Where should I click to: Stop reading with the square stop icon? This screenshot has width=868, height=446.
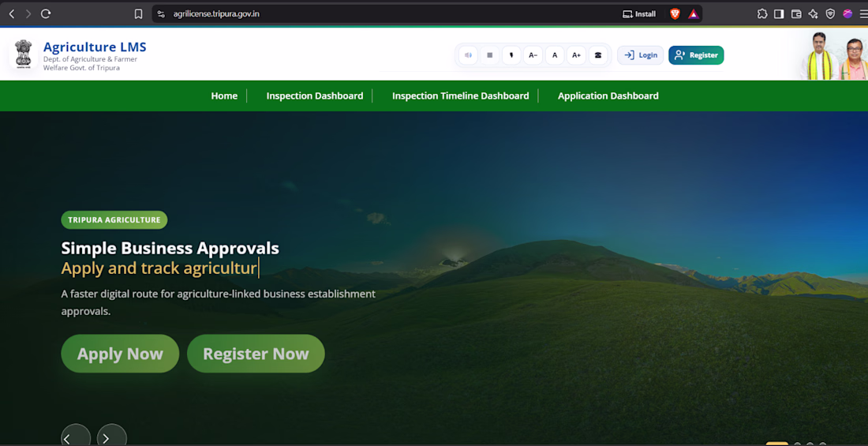coord(489,54)
